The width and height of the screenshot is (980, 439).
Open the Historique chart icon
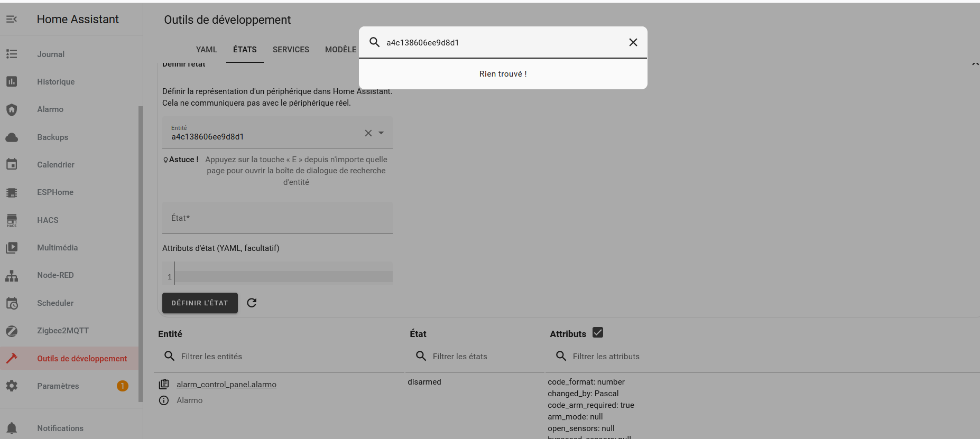[12, 81]
